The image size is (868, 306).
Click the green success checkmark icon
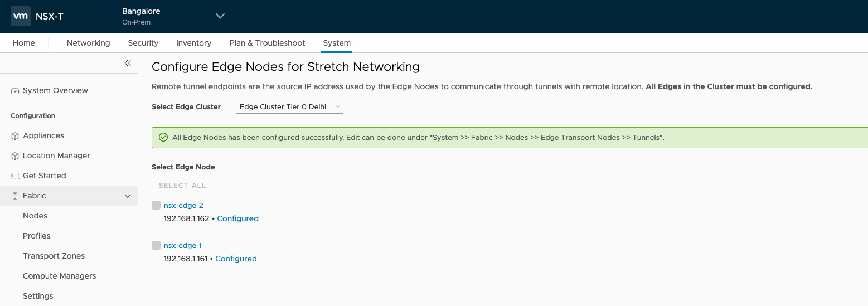pyautogui.click(x=163, y=137)
